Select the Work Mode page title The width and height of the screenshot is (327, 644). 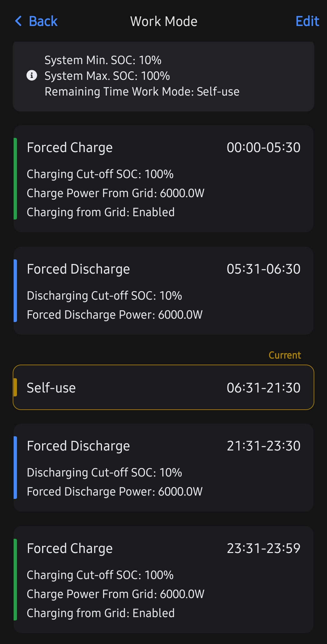[163, 21]
